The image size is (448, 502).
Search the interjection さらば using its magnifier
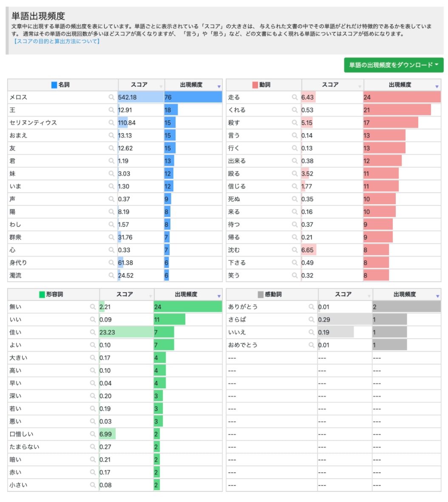312,319
